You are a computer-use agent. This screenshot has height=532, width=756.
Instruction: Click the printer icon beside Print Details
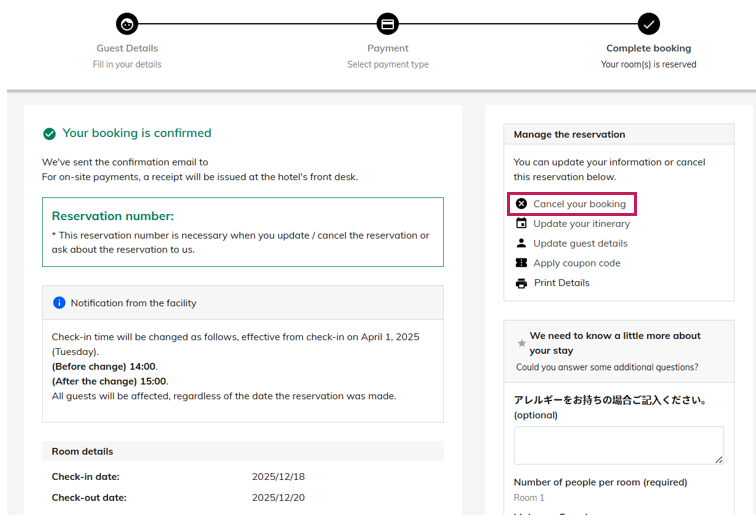[x=521, y=283]
